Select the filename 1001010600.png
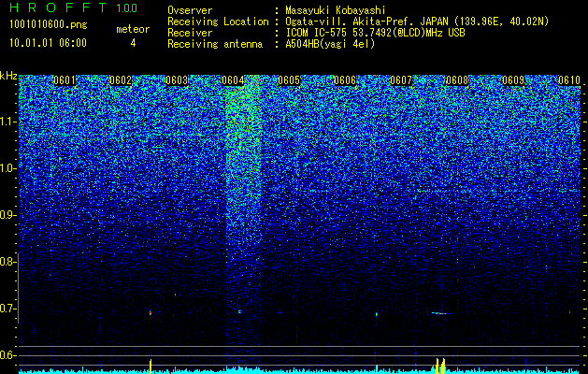The width and height of the screenshot is (588, 374). pyautogui.click(x=49, y=24)
